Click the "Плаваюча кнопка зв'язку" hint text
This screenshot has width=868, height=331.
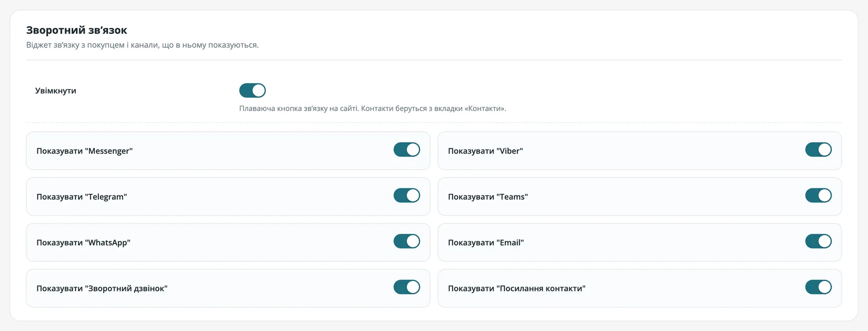(373, 109)
